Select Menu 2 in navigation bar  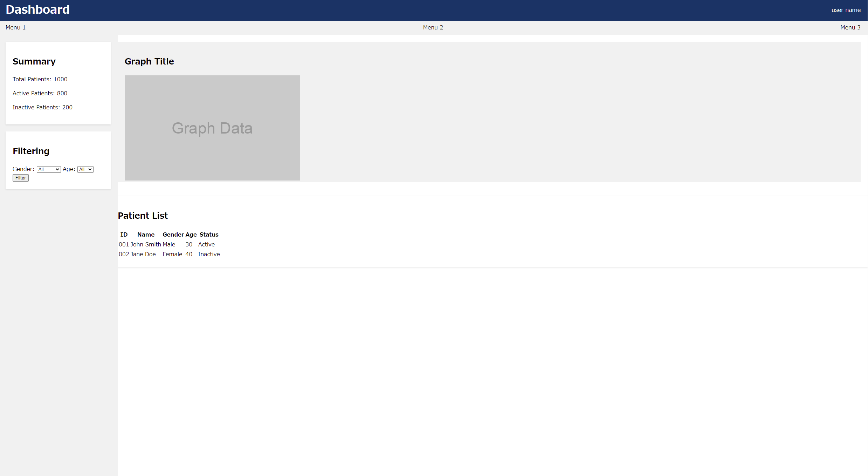433,27
